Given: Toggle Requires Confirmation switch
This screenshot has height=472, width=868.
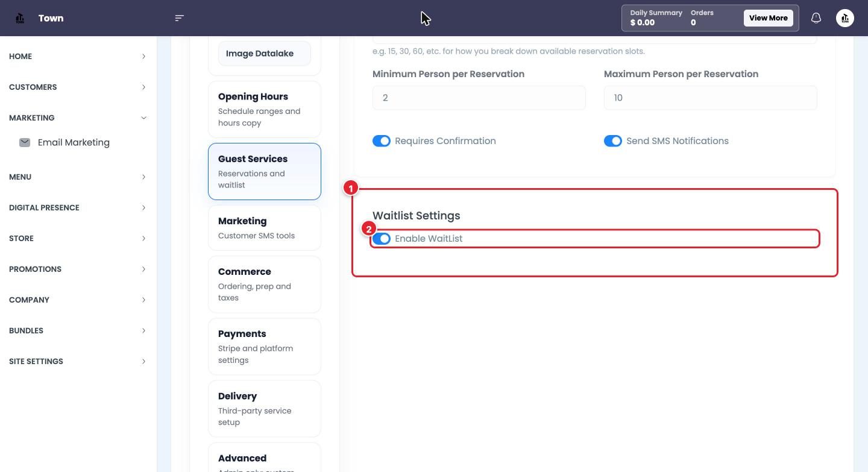Looking at the screenshot, I should (382, 141).
